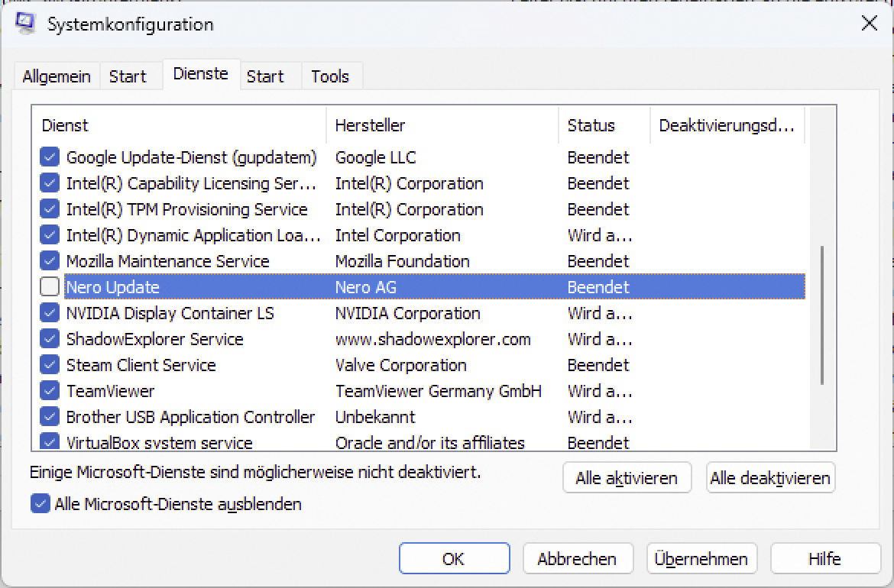Viewport: 894px width, 588px height.
Task: Enable the Nero Update service checkbox
Action: 48,286
